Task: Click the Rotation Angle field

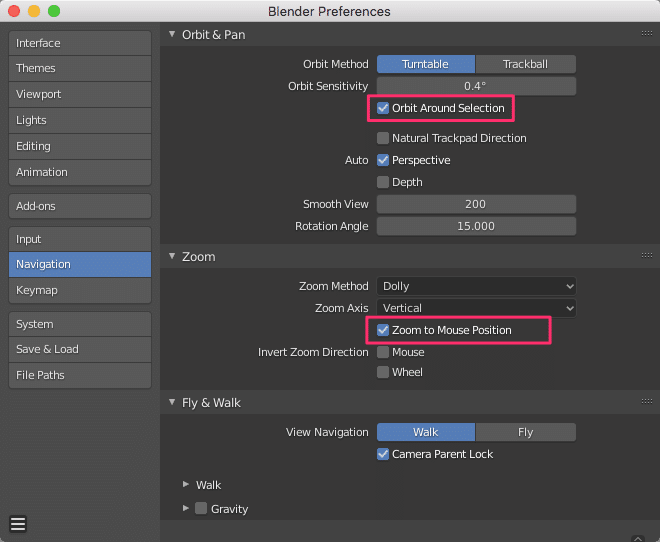Action: tap(476, 226)
